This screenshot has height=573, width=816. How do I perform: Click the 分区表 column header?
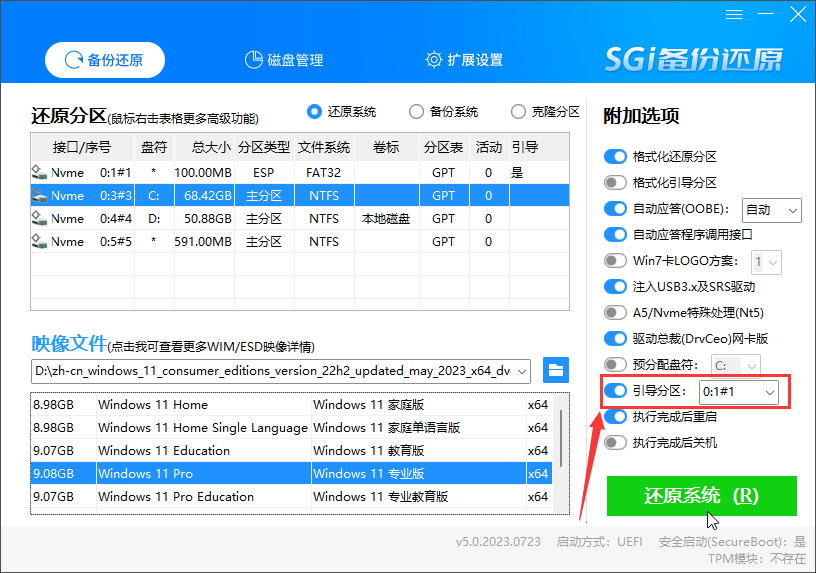coord(443,147)
